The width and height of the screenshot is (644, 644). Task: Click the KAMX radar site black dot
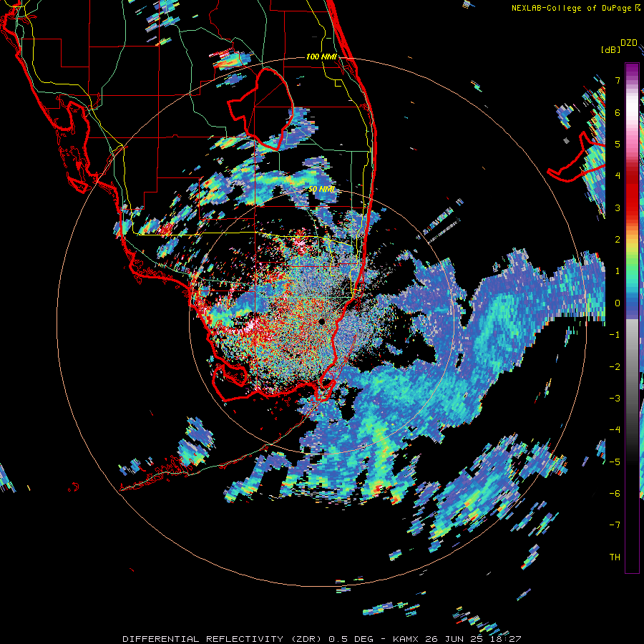point(321,321)
